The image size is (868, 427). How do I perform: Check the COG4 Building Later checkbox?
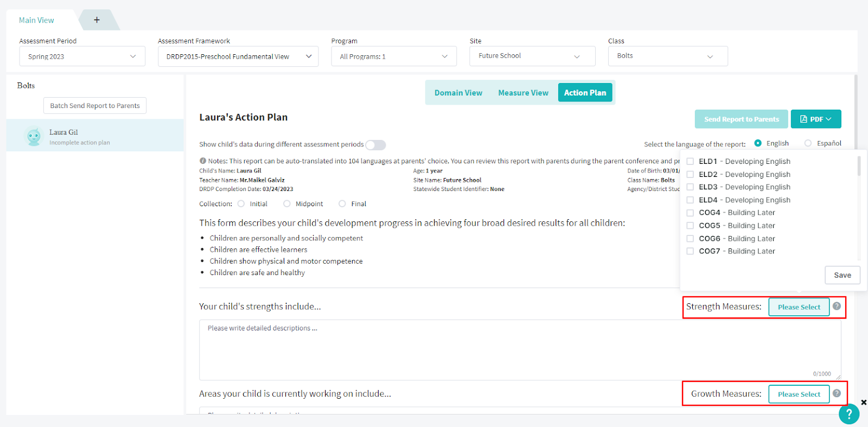click(690, 213)
